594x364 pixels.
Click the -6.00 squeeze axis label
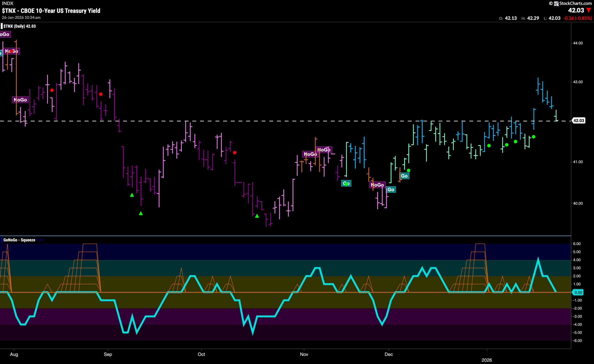click(x=577, y=341)
